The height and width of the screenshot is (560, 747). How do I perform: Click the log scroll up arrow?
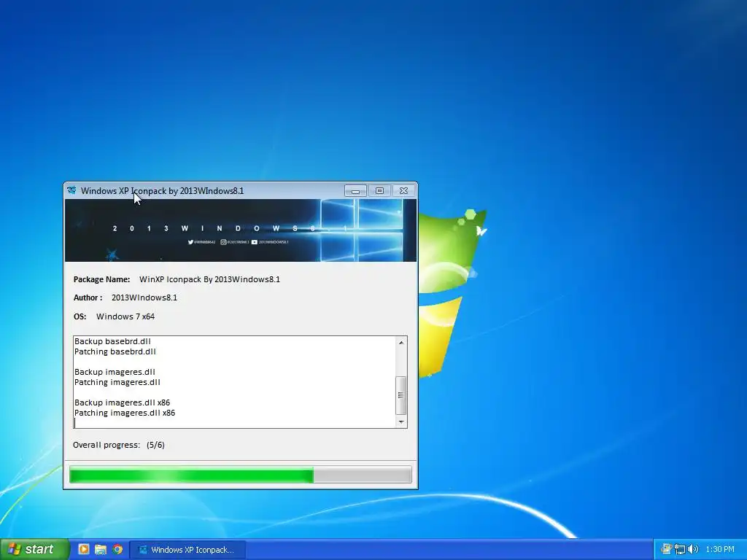click(x=401, y=343)
